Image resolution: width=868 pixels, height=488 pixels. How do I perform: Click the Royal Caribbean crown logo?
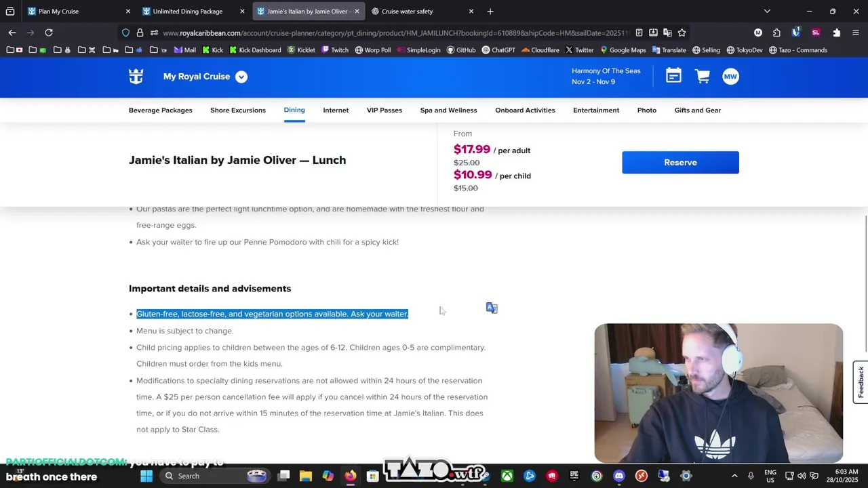(x=136, y=77)
